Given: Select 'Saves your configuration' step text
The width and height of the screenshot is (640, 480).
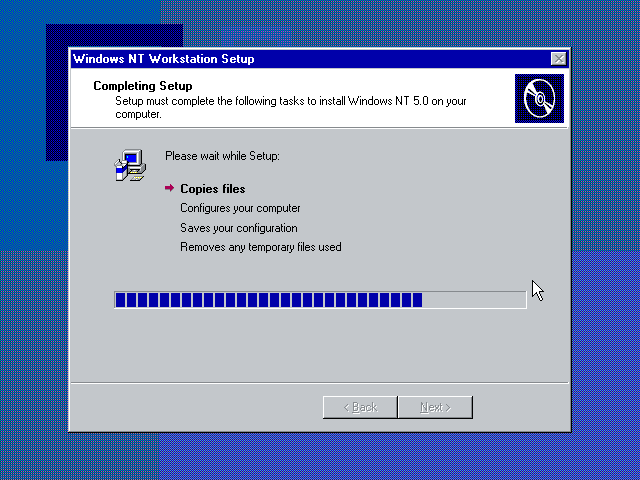Looking at the screenshot, I should coord(239,228).
